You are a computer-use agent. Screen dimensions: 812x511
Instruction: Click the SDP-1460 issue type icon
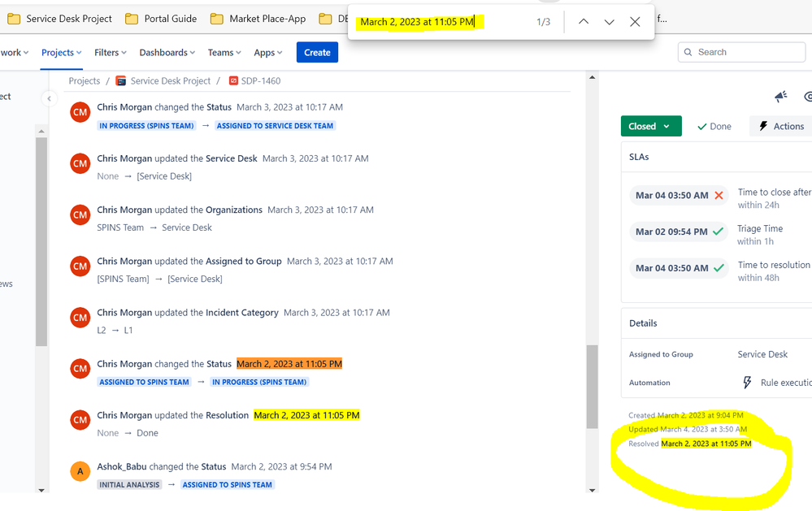coord(233,80)
